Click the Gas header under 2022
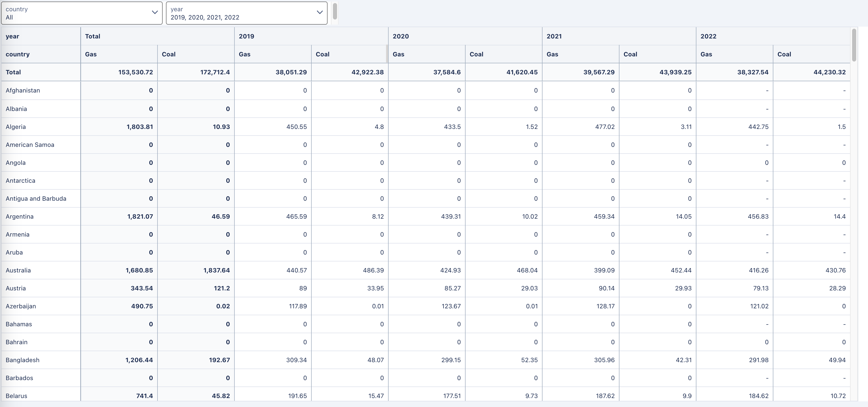This screenshot has width=868, height=407. (x=706, y=54)
